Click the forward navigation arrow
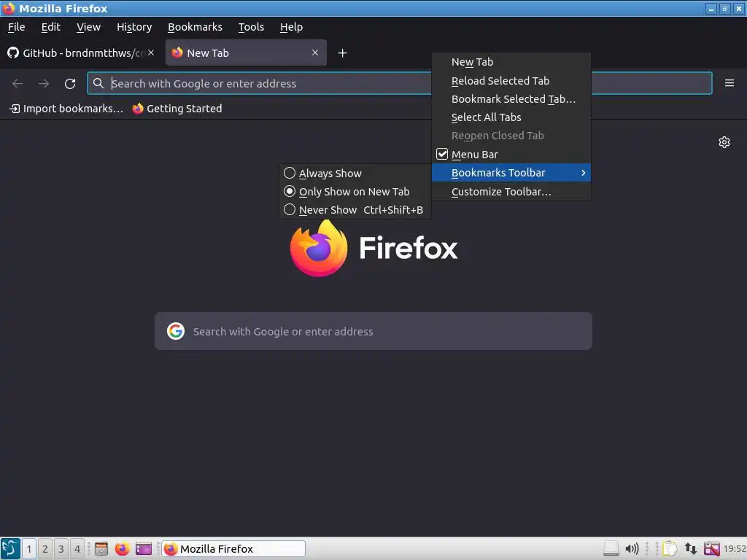The width and height of the screenshot is (747, 560). point(44,84)
